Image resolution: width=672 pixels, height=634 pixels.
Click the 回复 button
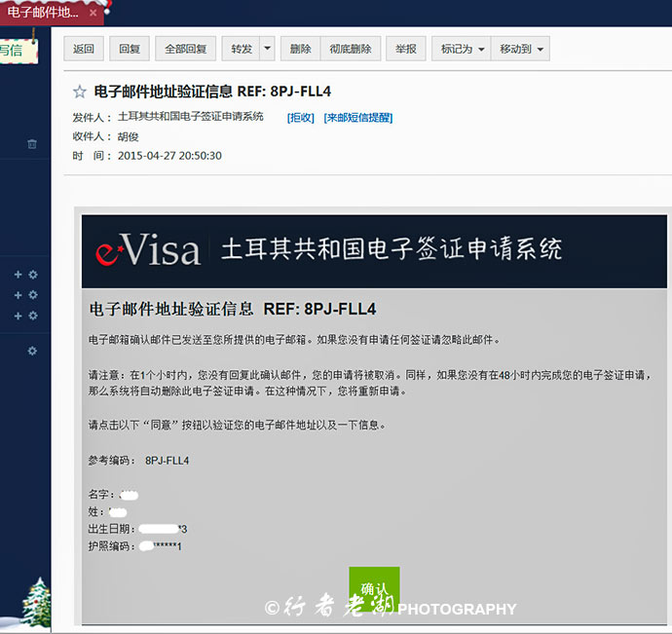[129, 49]
